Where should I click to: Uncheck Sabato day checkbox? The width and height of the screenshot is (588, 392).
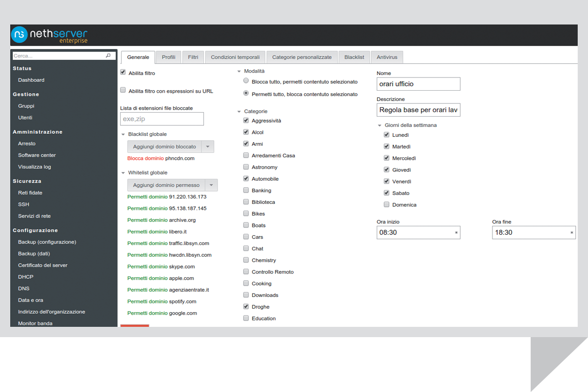387,193
